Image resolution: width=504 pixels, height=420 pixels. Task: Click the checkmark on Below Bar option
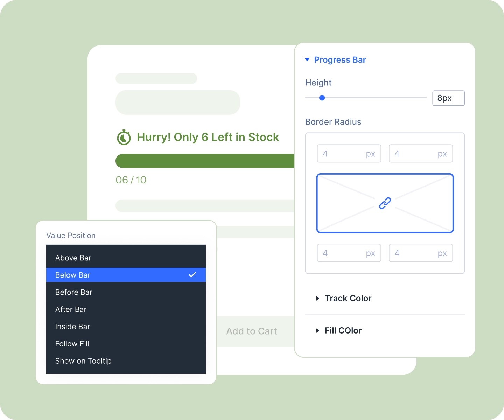(192, 275)
